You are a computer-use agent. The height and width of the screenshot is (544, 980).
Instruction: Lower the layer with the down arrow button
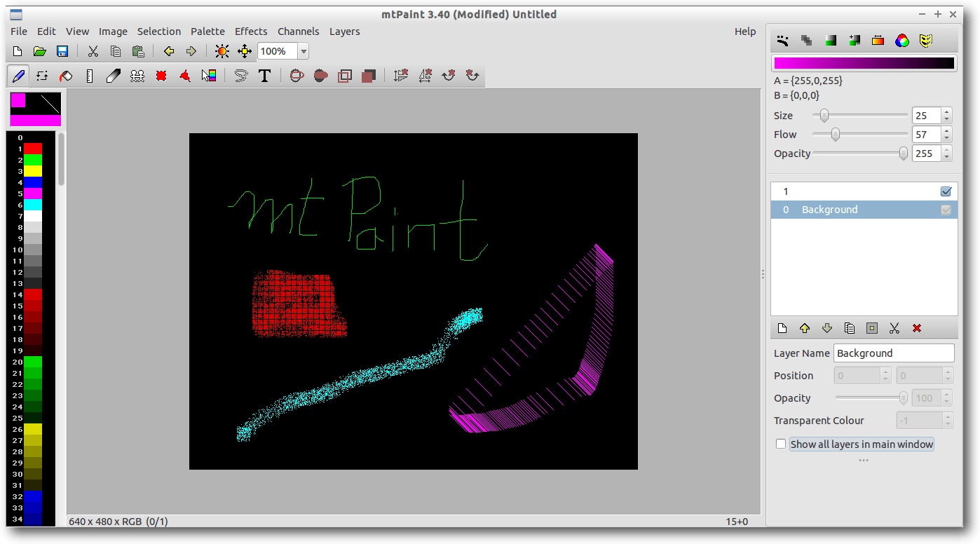point(827,328)
